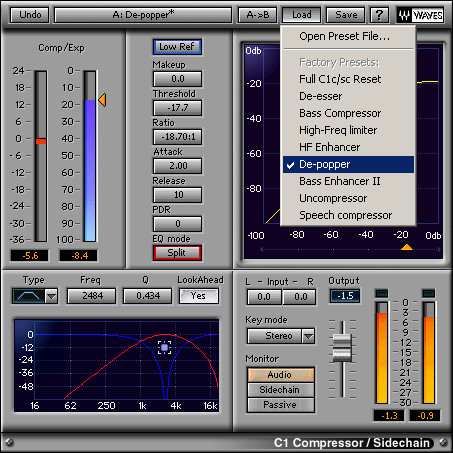
Task: Select the checked De-popper preset
Action: [348, 164]
